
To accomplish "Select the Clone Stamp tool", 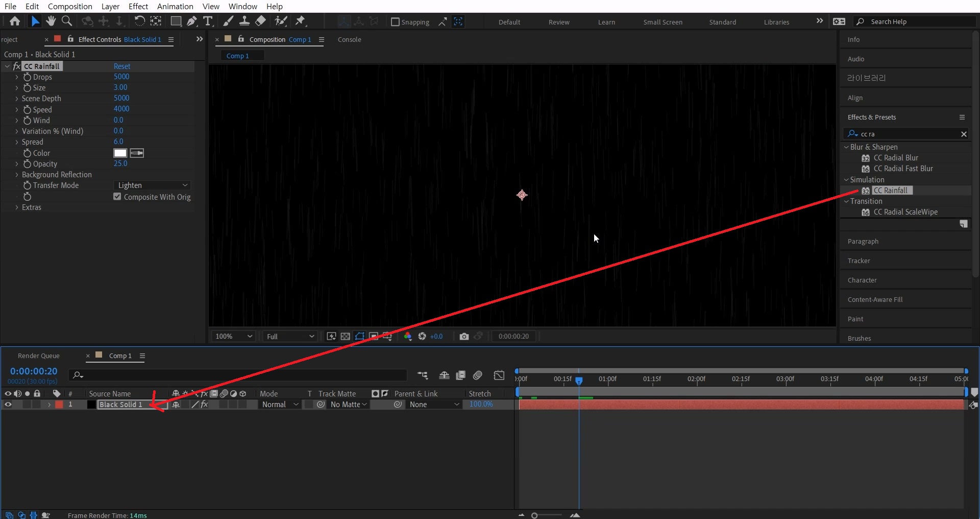I will (x=244, y=21).
